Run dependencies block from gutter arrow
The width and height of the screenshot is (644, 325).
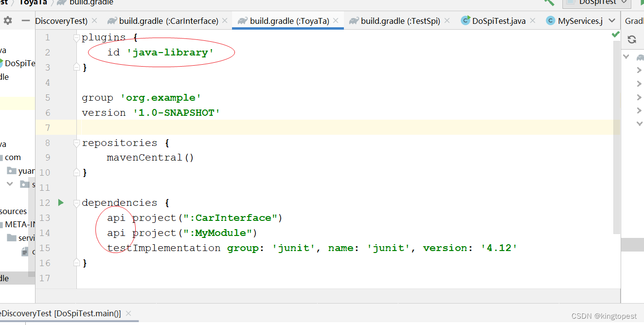coord(61,202)
